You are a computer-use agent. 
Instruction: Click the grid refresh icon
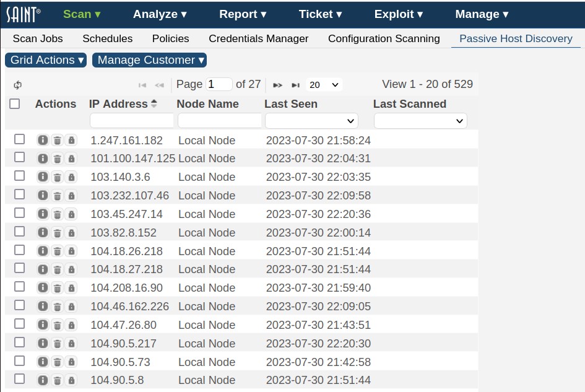click(17, 85)
